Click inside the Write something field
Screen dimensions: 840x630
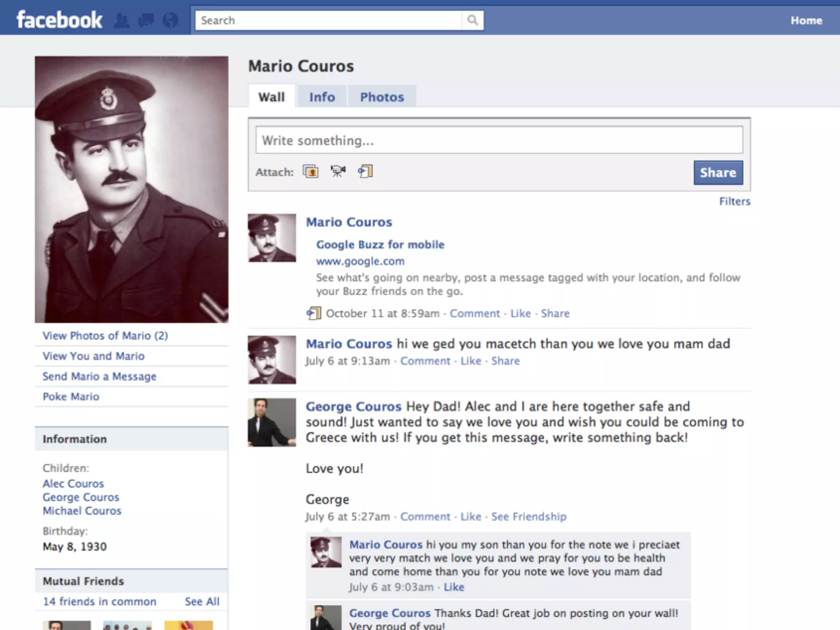[x=499, y=141]
